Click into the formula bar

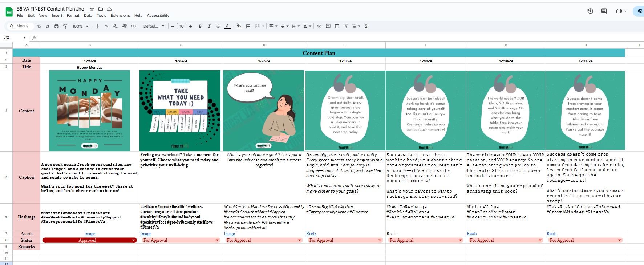[x=340, y=37]
